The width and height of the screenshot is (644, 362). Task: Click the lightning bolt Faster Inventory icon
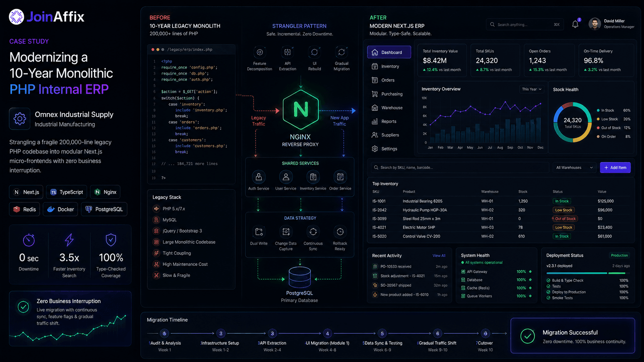tap(69, 240)
